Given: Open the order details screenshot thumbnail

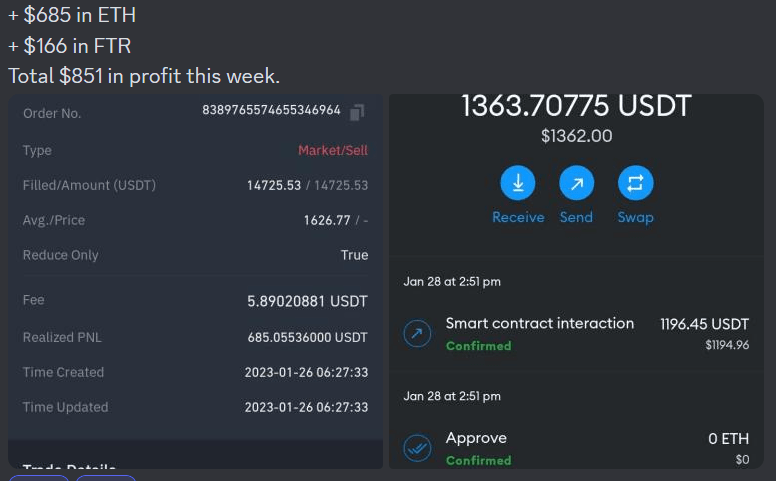Looking at the screenshot, I should (x=195, y=282).
